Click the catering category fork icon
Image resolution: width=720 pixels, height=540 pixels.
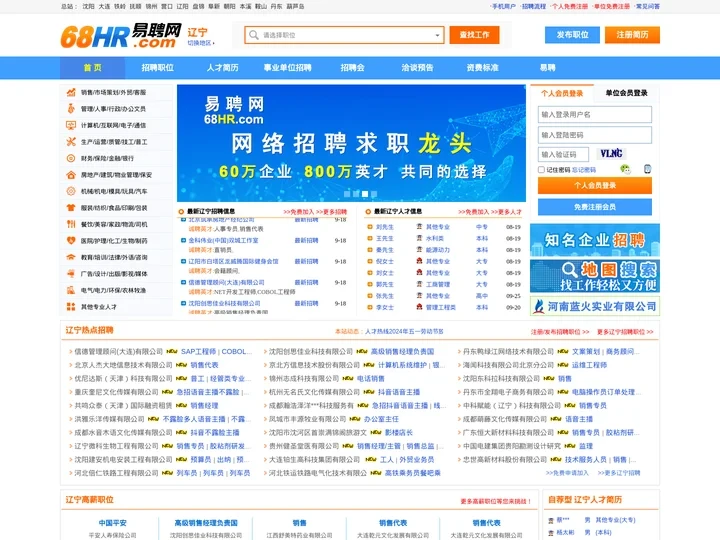coord(71,225)
